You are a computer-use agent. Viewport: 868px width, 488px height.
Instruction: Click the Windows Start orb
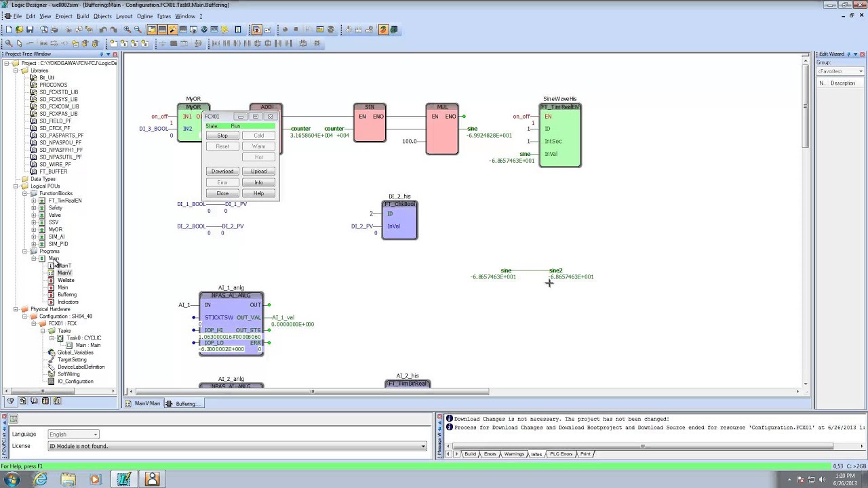[12, 479]
